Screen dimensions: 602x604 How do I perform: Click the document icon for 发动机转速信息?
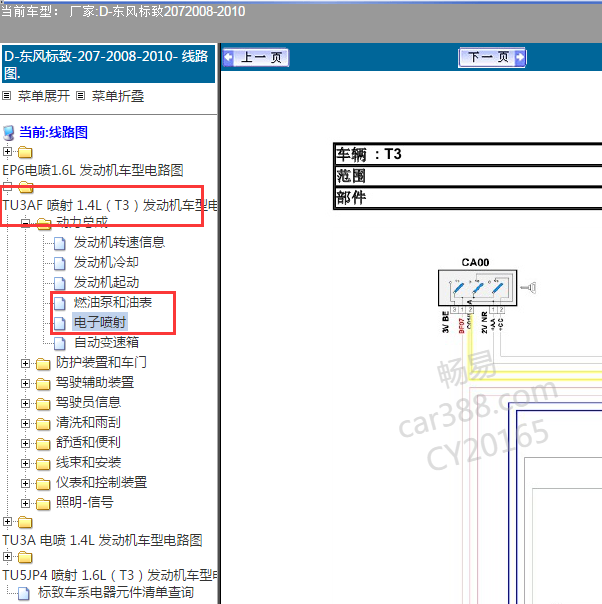[x=60, y=243]
